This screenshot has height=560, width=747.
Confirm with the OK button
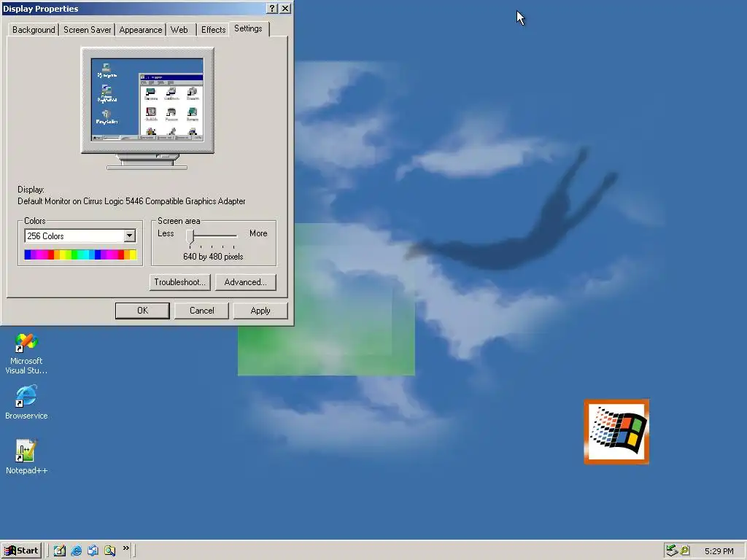coord(142,311)
